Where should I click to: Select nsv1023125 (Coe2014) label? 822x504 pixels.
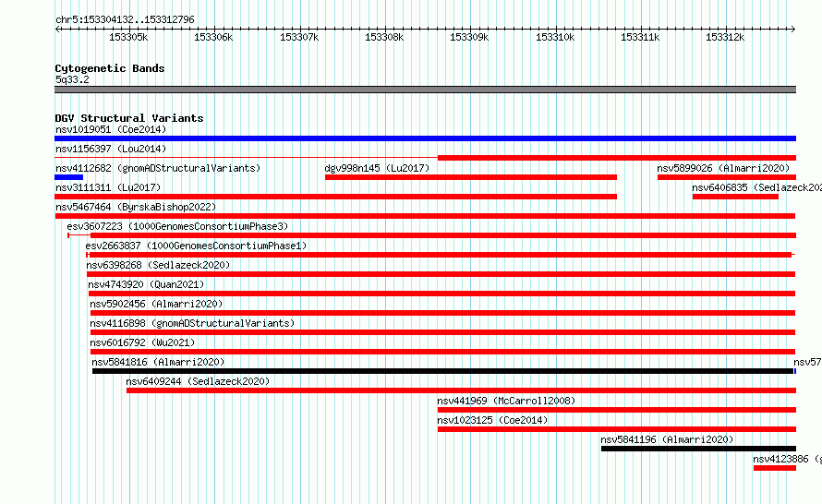492,420
